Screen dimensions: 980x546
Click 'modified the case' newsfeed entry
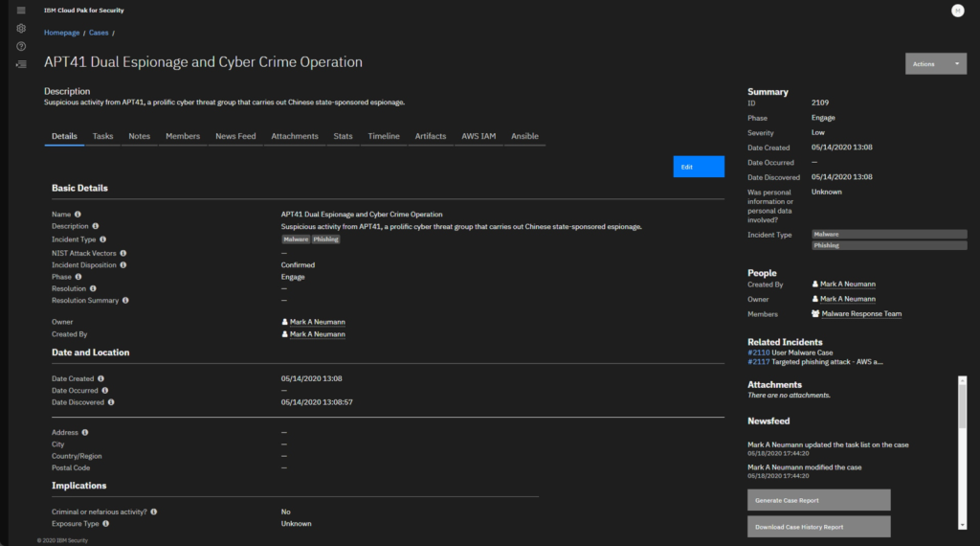pyautogui.click(x=804, y=467)
